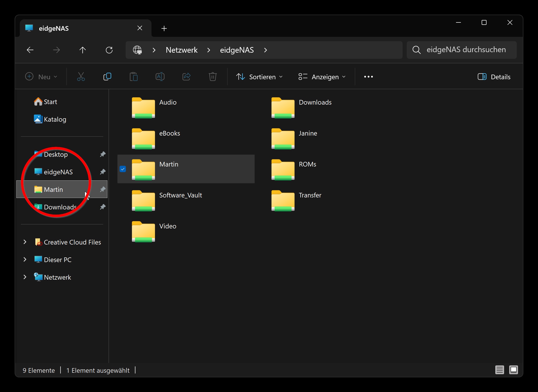
Task: Open the Sortieren dropdown
Action: tap(259, 77)
